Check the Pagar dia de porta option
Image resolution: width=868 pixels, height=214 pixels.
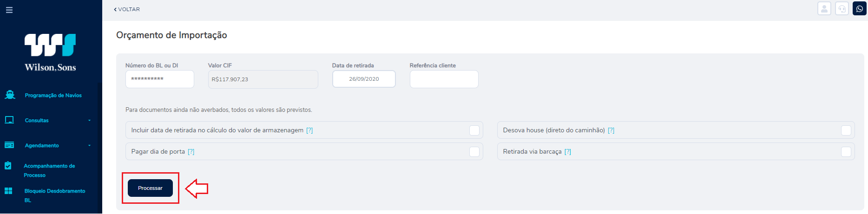pos(474,152)
